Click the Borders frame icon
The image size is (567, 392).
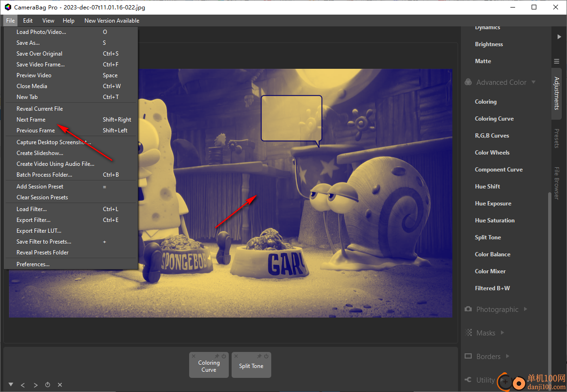[x=468, y=356]
